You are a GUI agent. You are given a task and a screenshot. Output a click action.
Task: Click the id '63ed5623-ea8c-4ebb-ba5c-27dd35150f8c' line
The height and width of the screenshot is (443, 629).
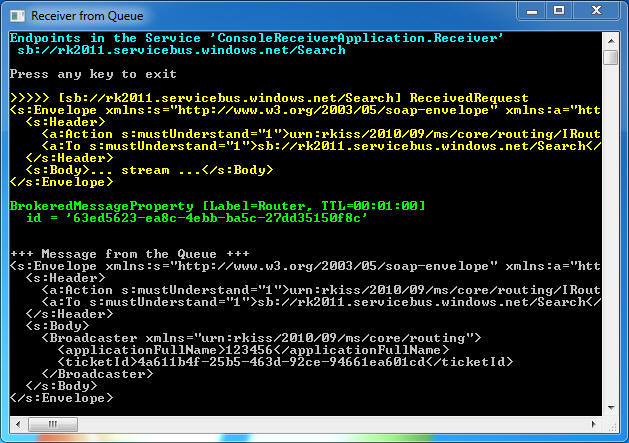click(x=197, y=218)
